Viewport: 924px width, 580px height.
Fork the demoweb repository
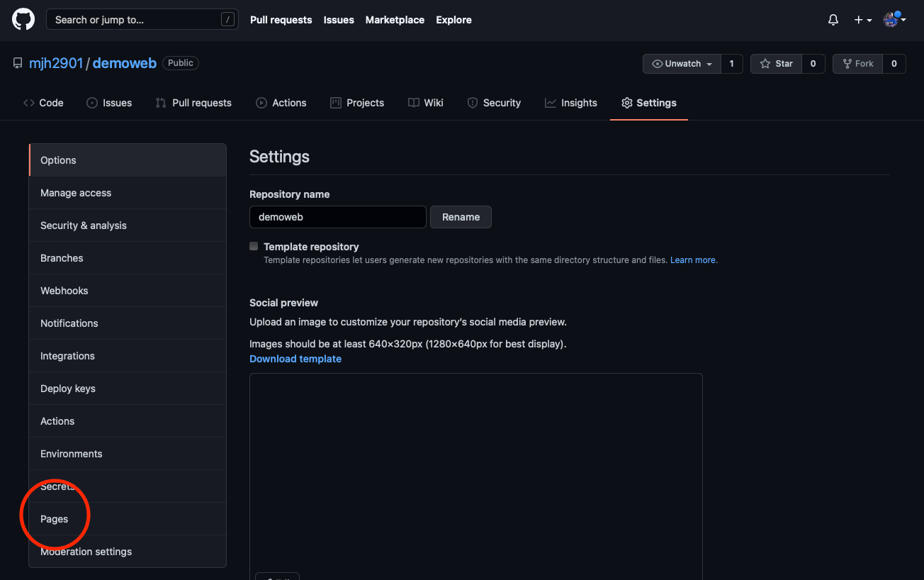click(857, 64)
